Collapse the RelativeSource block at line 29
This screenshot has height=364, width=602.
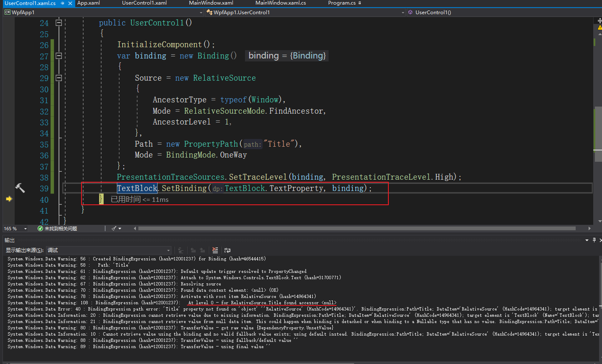(59, 78)
